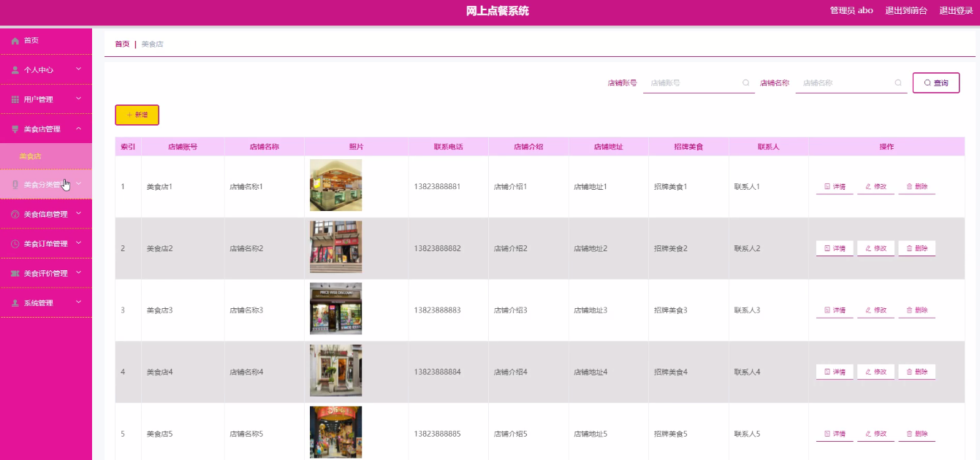The width and height of the screenshot is (980, 460).
Task: Click the 美食分类管理 sidebar icon
Action: pos(14,184)
